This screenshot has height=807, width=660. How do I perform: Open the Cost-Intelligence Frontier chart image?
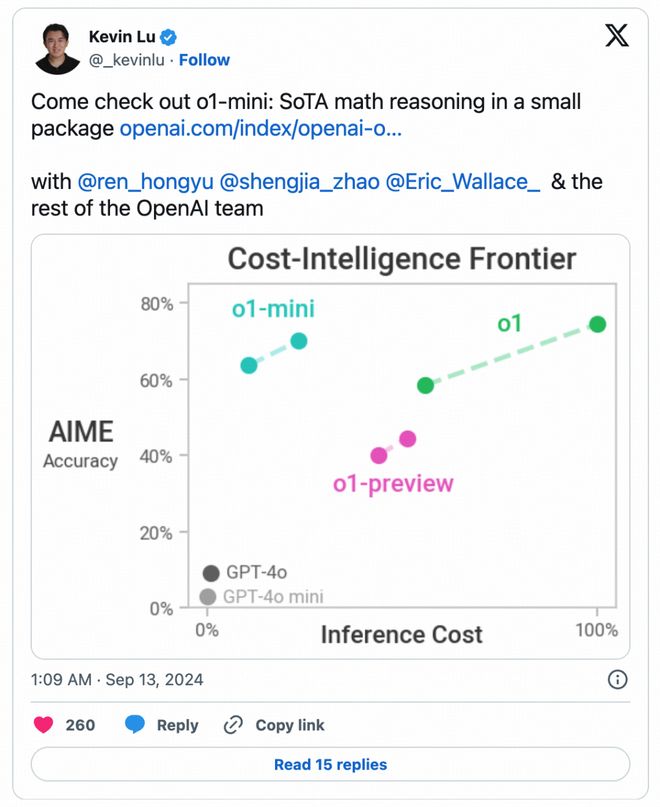(x=330, y=447)
